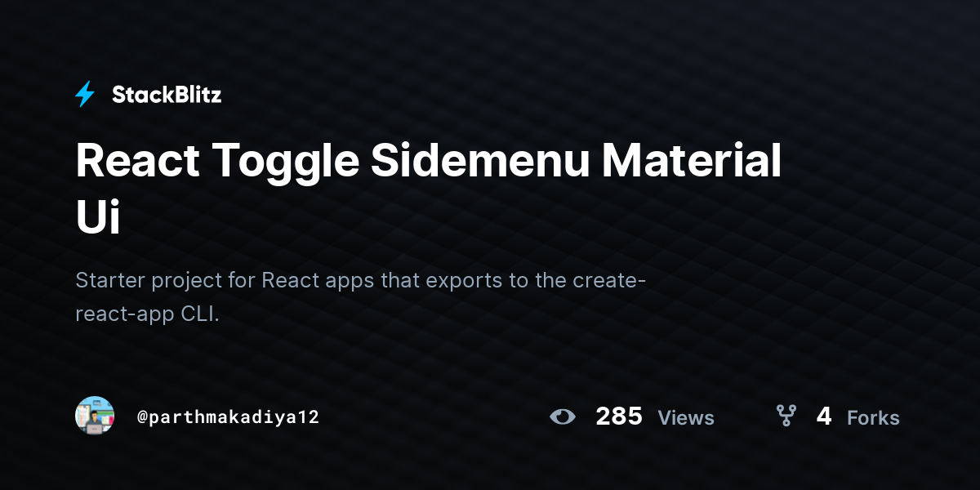Click the react-app CLI. text line

click(148, 315)
